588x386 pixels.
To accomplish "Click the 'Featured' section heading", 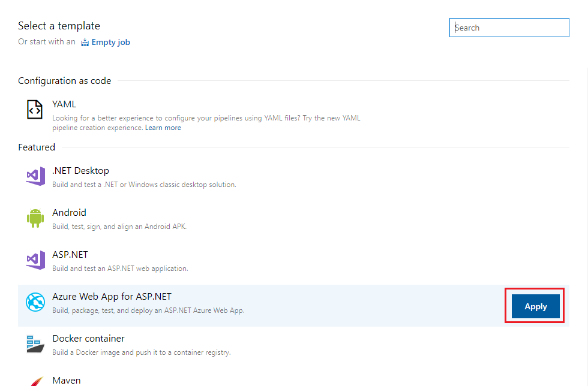I will (x=37, y=147).
